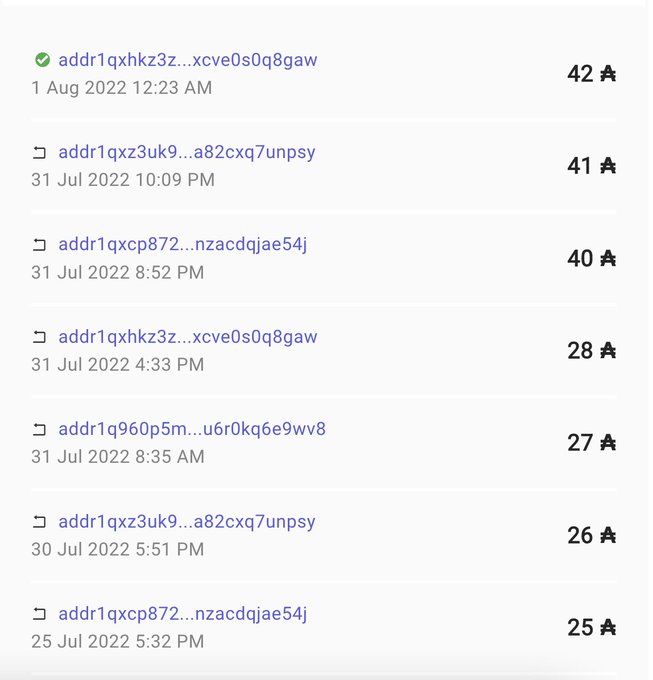This screenshot has width=653, height=680.
Task: Click the 25 ADA bid amount
Action: (x=592, y=628)
